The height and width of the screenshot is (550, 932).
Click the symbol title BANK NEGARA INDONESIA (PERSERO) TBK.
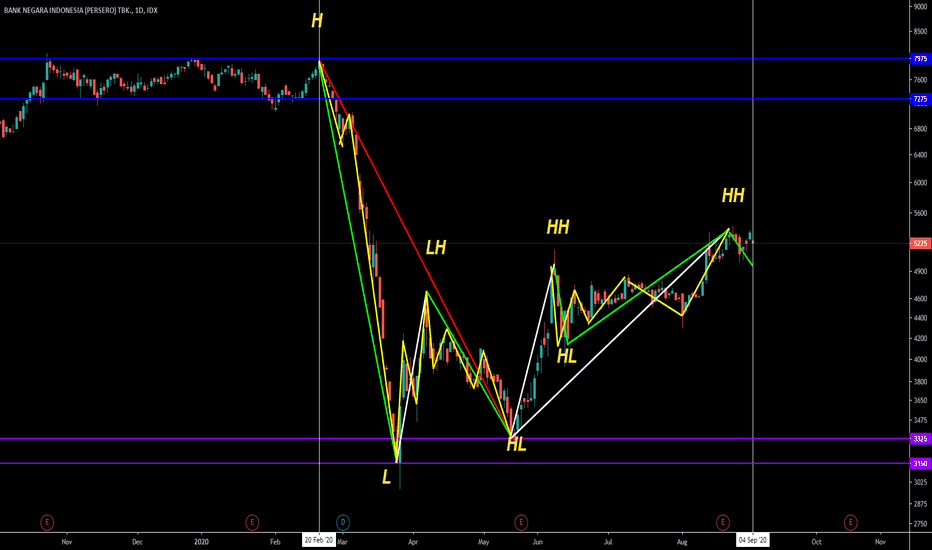point(67,10)
